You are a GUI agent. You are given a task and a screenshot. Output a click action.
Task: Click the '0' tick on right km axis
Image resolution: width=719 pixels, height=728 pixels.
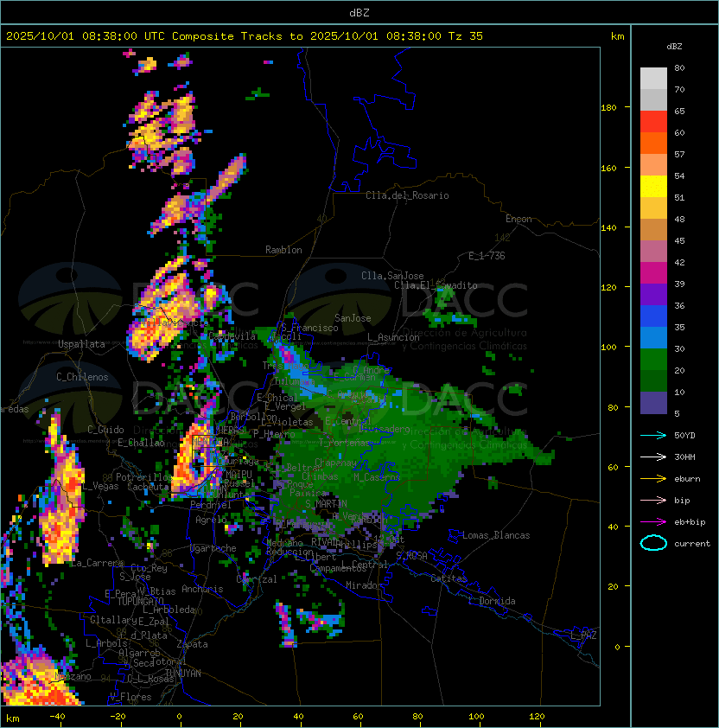coord(617,648)
